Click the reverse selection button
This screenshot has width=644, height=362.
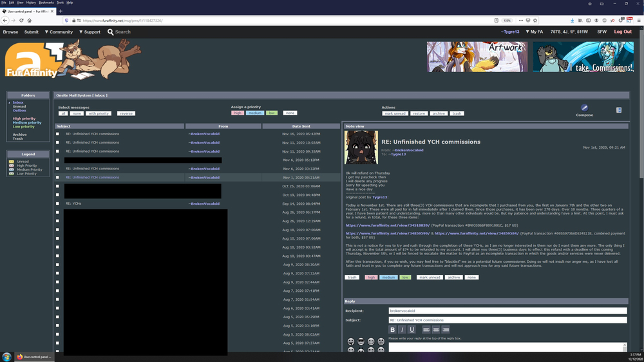pyautogui.click(x=126, y=113)
